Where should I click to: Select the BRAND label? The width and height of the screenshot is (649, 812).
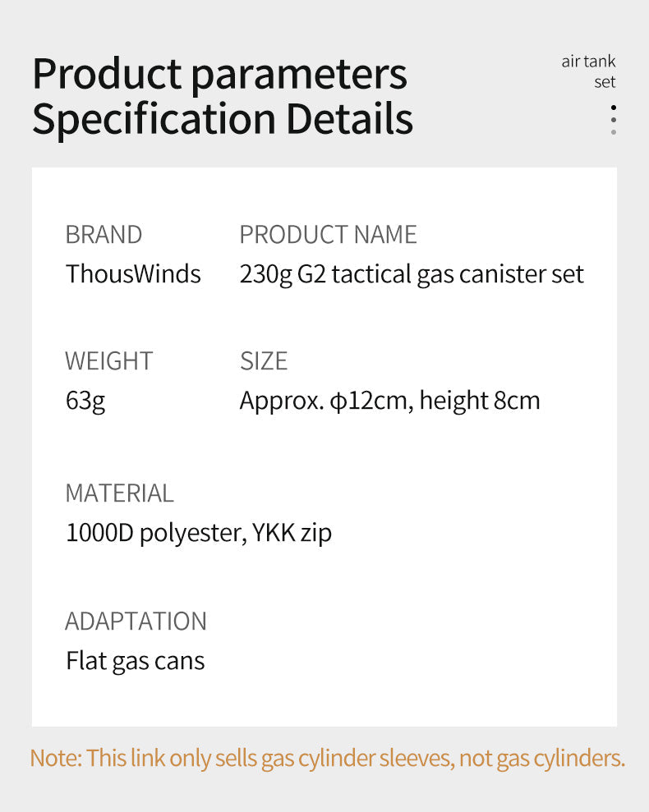(104, 235)
